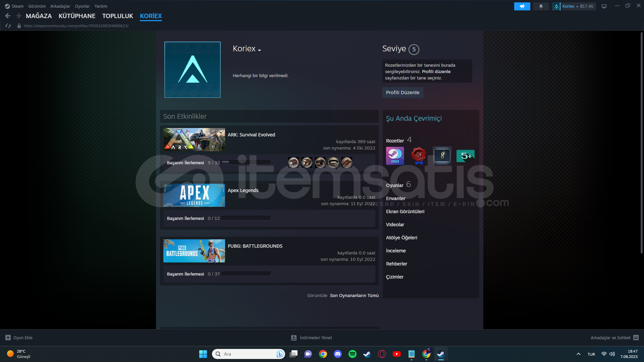Select the KORİEX tab
The width and height of the screenshot is (644, 362).
point(151,16)
